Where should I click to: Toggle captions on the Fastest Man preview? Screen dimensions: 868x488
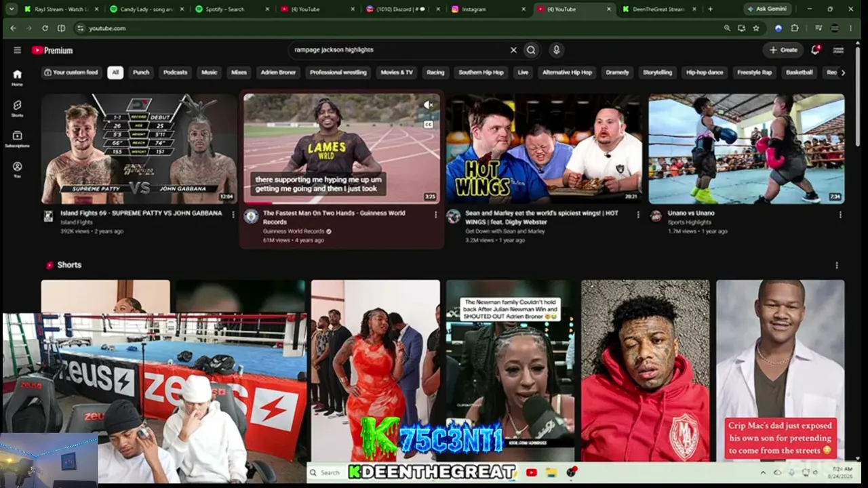[x=428, y=125]
